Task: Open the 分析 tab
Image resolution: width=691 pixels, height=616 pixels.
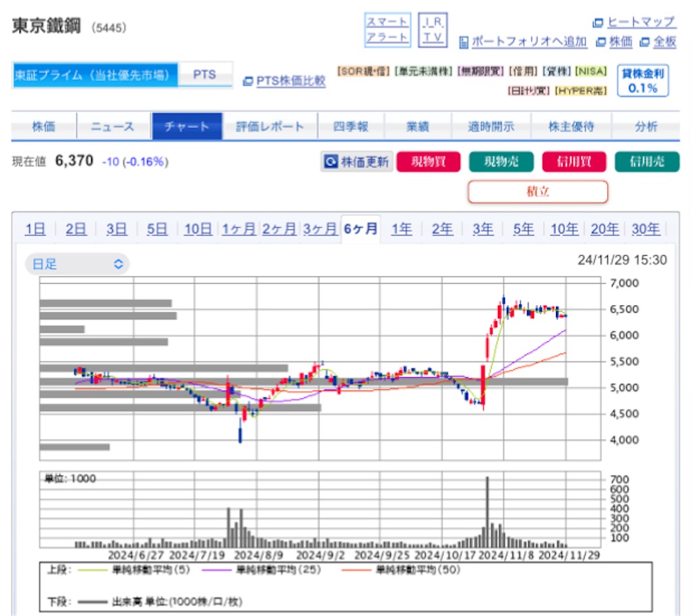Action: 646,126
